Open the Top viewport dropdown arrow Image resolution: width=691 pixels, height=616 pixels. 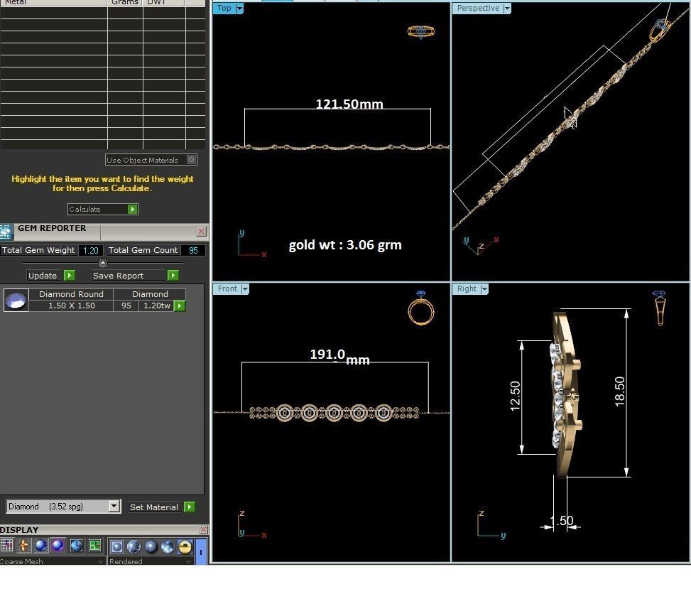239,9
